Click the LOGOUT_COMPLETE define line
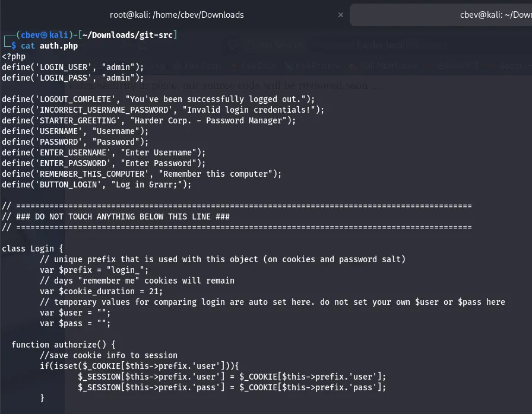 (159, 99)
